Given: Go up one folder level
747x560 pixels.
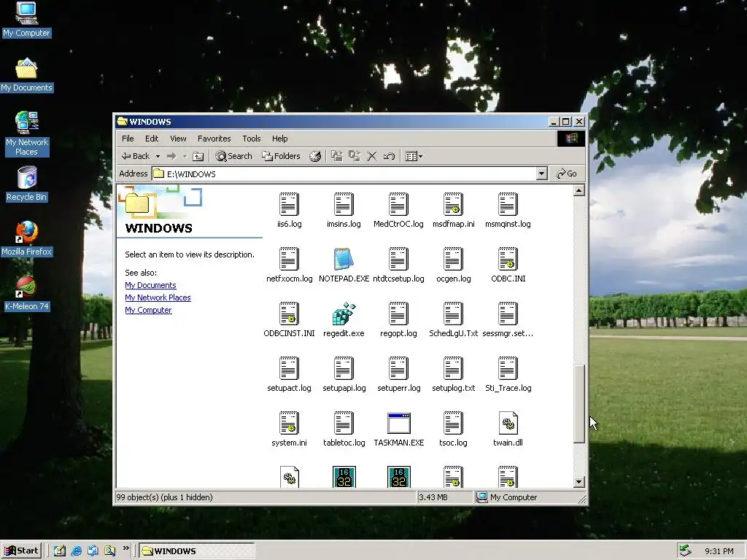Looking at the screenshot, I should click(198, 156).
